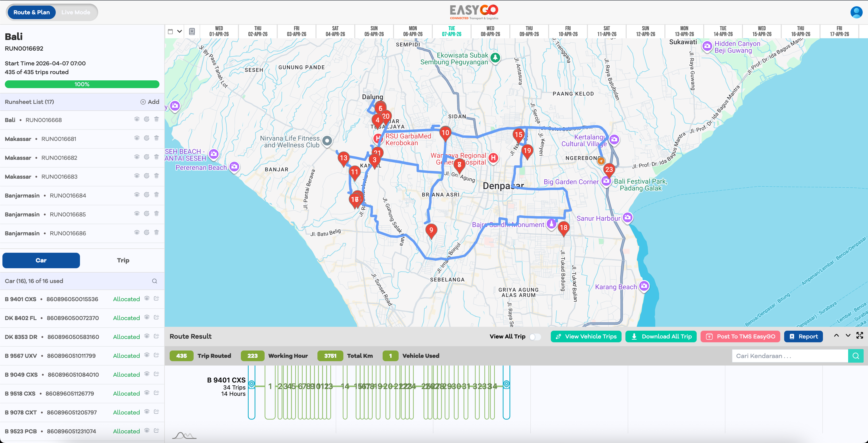
Task: Collapse the Route Result panel downward
Action: click(x=848, y=336)
